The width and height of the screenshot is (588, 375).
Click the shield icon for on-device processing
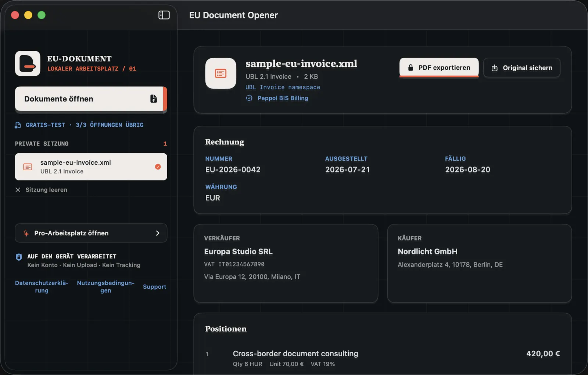pos(19,257)
